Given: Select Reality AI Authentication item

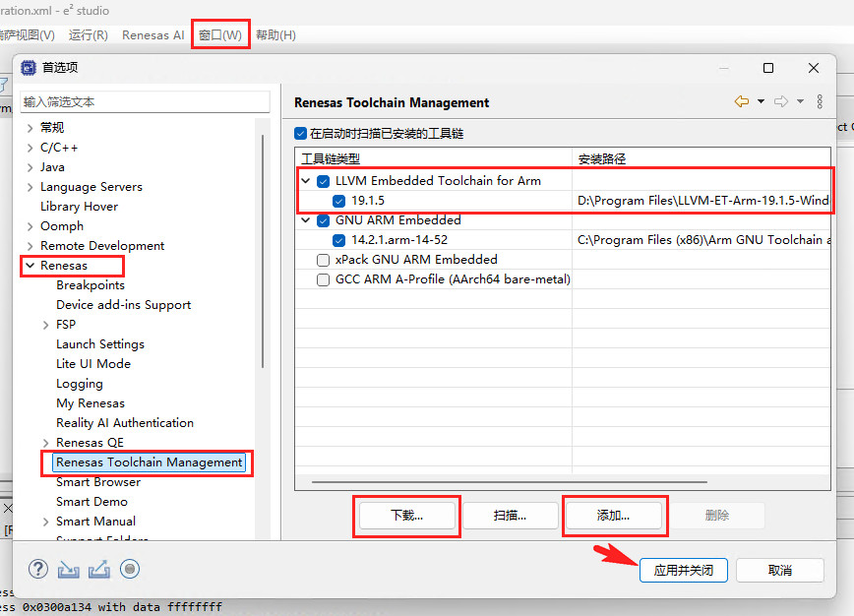Looking at the screenshot, I should (125, 423).
